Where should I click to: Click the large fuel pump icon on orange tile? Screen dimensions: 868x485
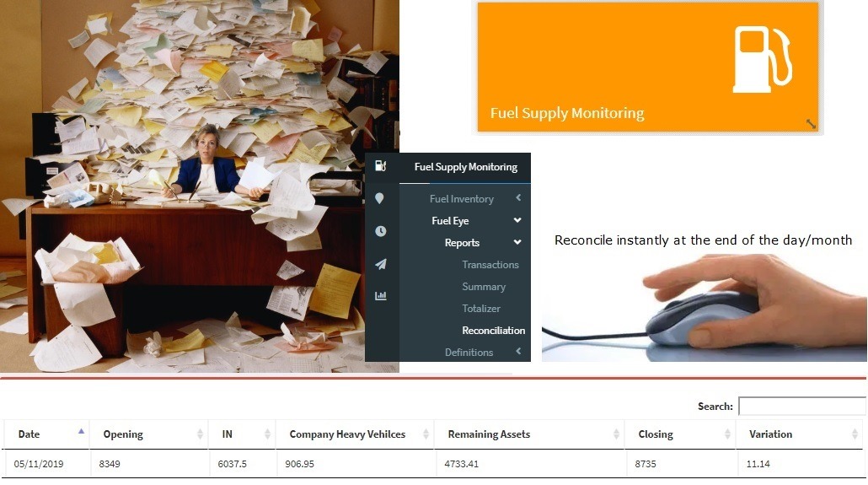[x=762, y=59]
